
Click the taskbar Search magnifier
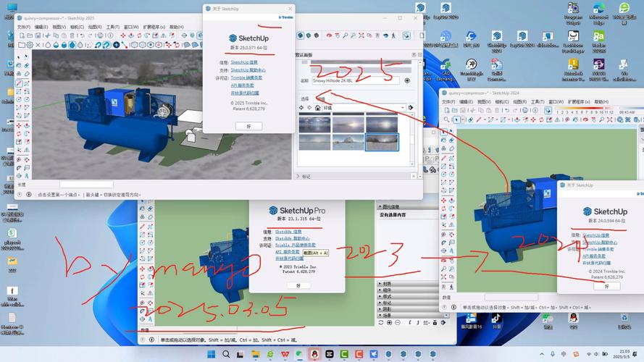226,354
